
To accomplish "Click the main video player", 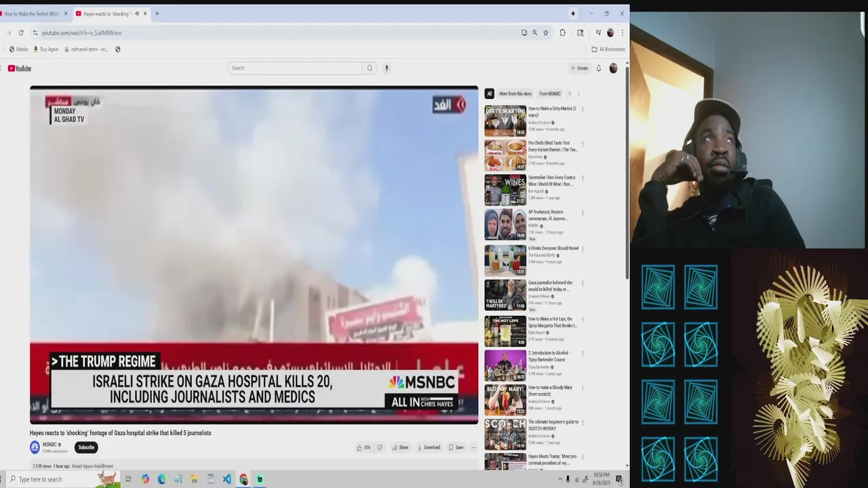I will point(254,255).
